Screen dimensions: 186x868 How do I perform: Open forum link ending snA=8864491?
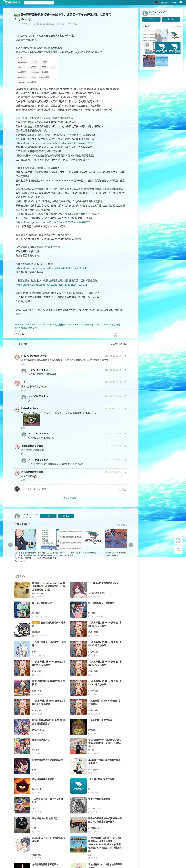(x=52, y=268)
